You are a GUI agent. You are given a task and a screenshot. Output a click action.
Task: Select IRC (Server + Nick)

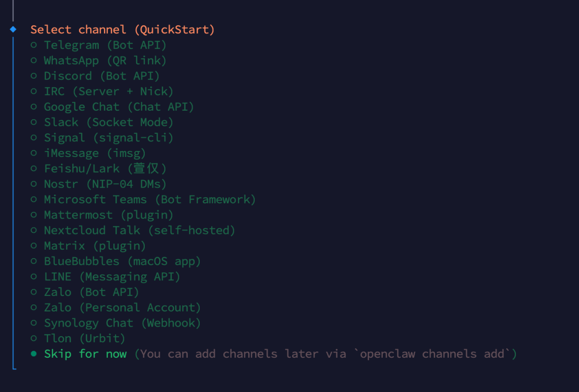point(107,91)
